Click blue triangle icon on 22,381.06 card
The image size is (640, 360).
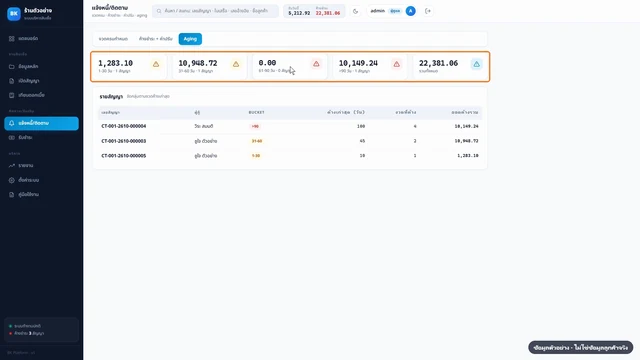pos(476,64)
